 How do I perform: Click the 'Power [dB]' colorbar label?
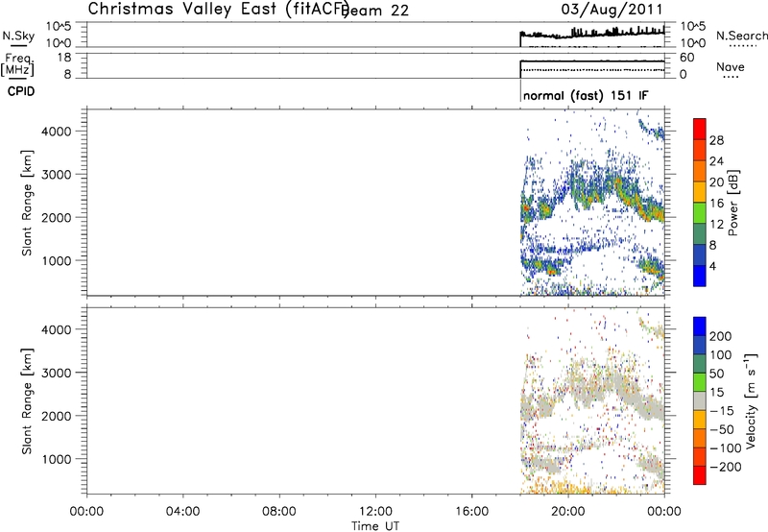(x=733, y=203)
